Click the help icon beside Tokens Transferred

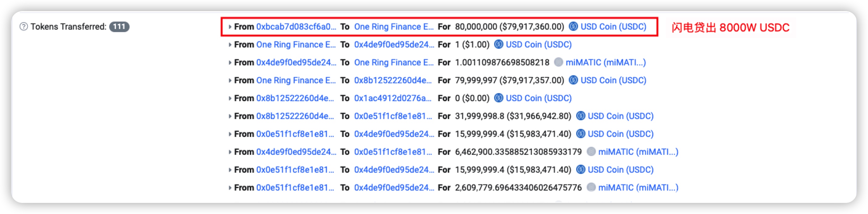(23, 27)
